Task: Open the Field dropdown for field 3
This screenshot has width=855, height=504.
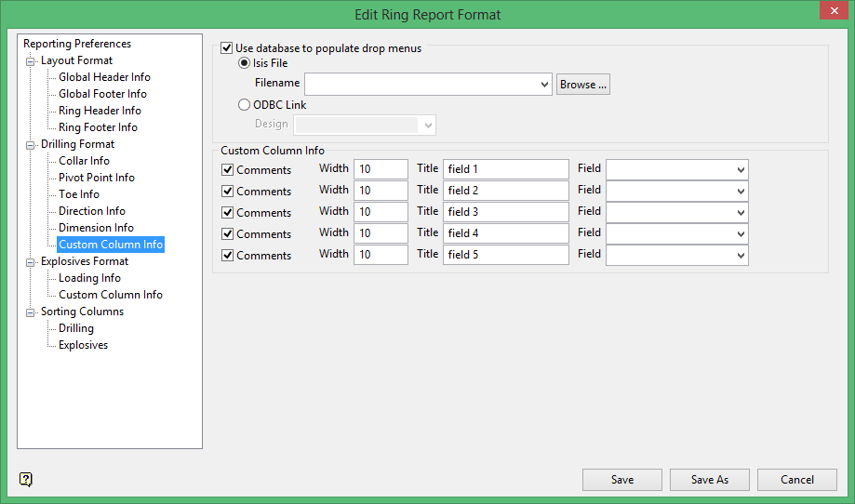Action: 741,212
